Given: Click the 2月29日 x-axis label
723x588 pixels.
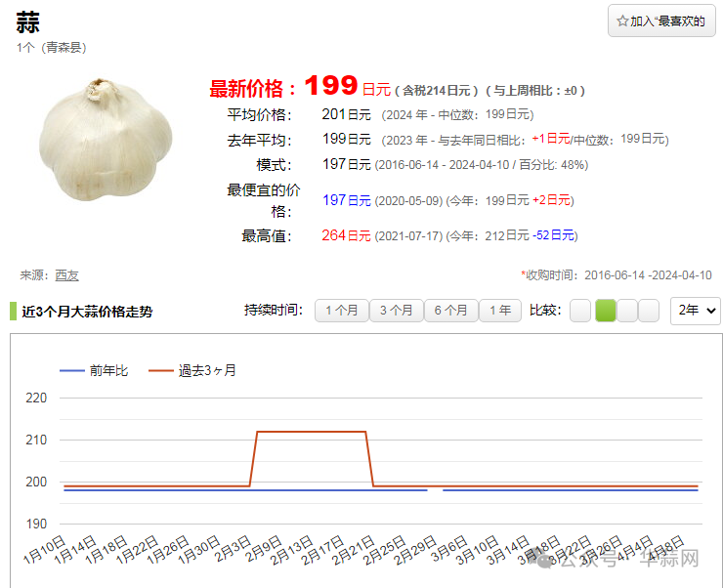Looking at the screenshot, I should click(415, 549).
